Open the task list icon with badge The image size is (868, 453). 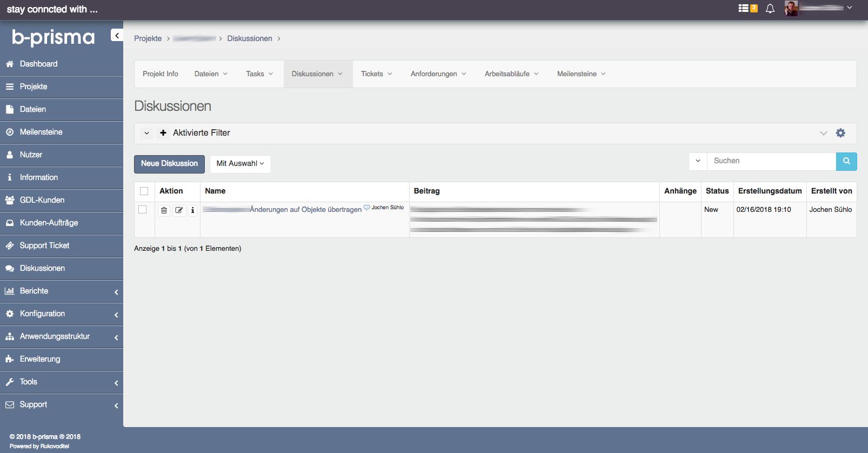[747, 8]
